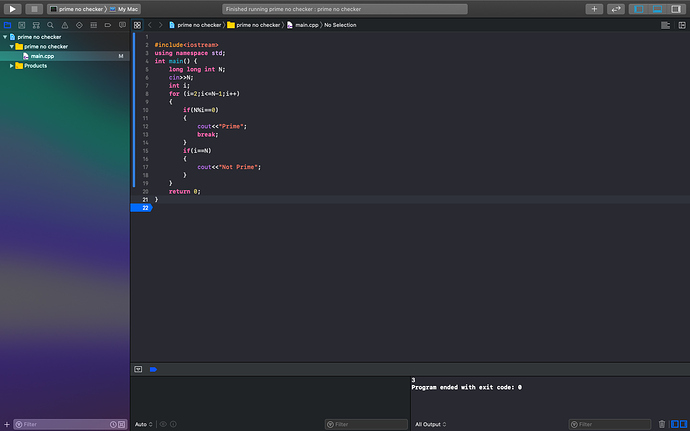Choose the My Mac run destination
Screen dimensions: 690x431
click(124, 9)
